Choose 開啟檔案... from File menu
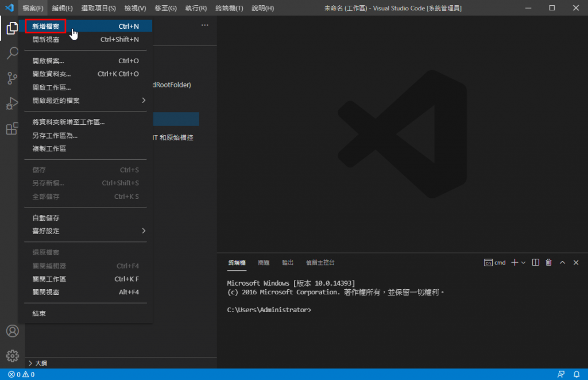 pyautogui.click(x=86, y=61)
